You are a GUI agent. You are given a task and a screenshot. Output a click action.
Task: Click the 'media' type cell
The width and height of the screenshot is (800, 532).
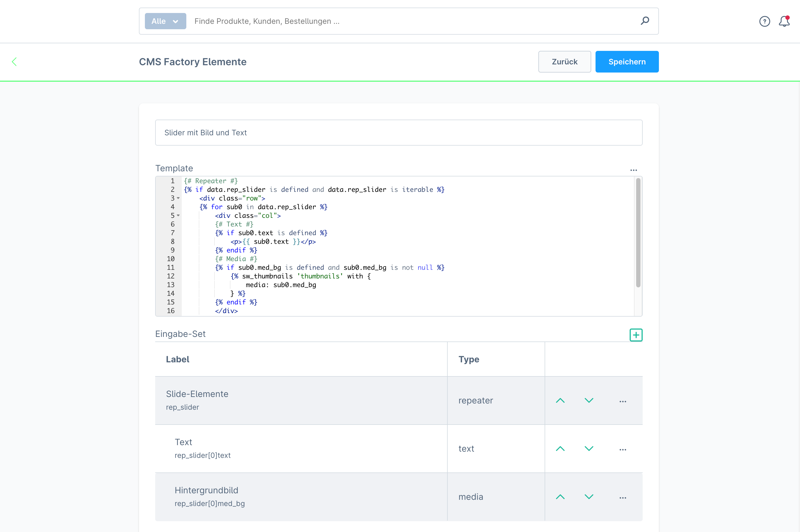(x=496, y=497)
